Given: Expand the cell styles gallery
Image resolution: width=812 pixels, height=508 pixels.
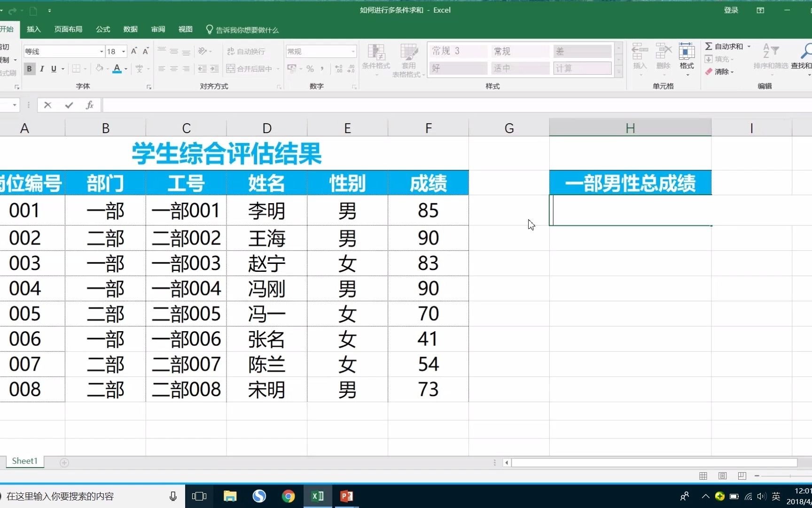Looking at the screenshot, I should point(619,72).
